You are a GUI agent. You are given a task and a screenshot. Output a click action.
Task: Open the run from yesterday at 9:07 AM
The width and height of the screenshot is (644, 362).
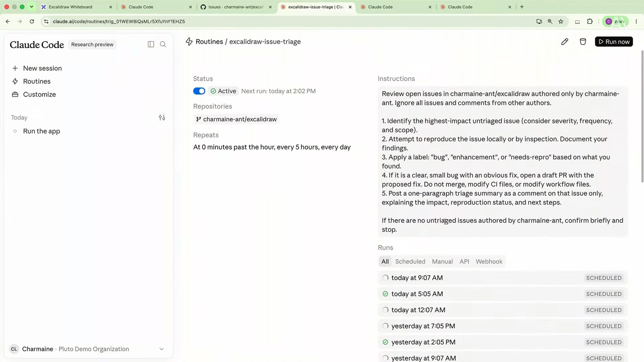(503, 358)
